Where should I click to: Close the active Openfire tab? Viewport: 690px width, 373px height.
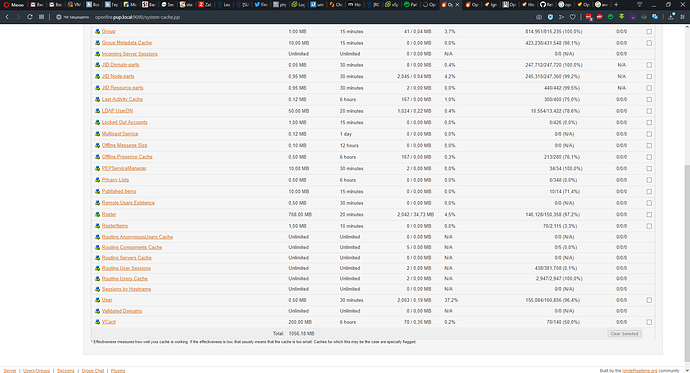coord(457,5)
